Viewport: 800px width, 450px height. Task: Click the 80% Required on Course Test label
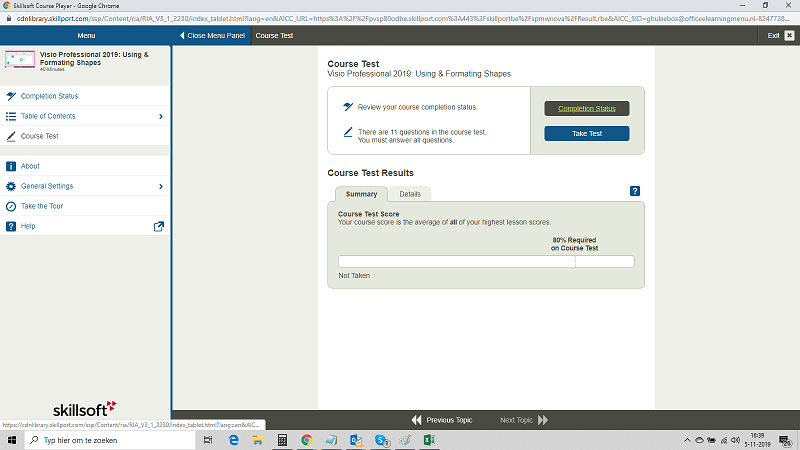(x=574, y=244)
